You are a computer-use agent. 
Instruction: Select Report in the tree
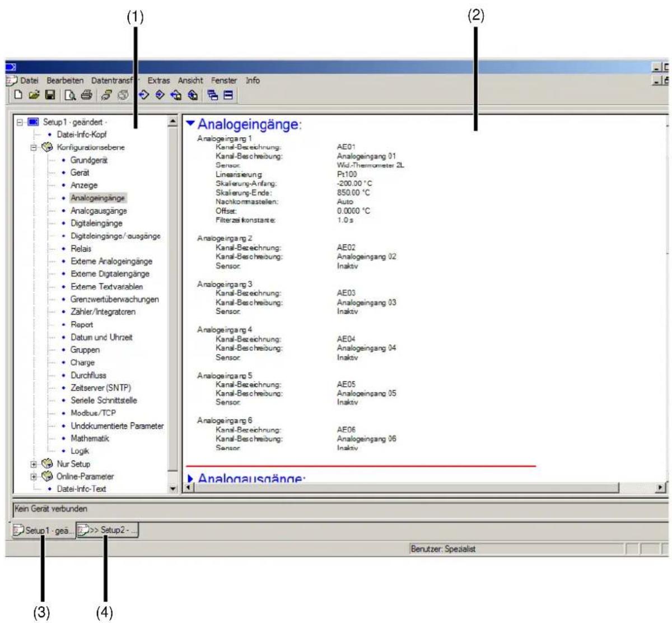pyautogui.click(x=82, y=324)
